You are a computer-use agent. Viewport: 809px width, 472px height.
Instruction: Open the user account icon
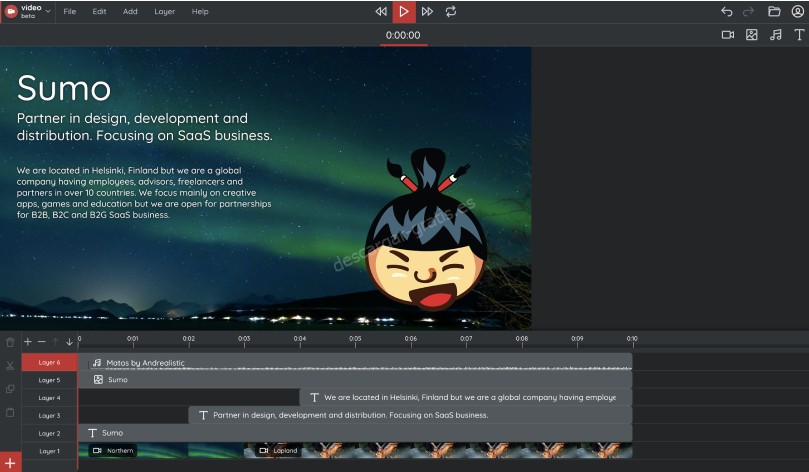(x=797, y=12)
